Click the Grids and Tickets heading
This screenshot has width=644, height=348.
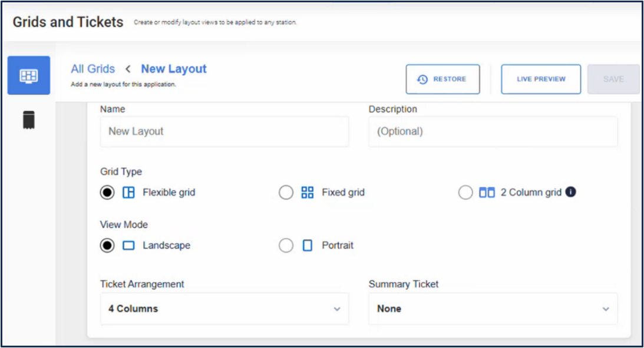click(x=68, y=22)
